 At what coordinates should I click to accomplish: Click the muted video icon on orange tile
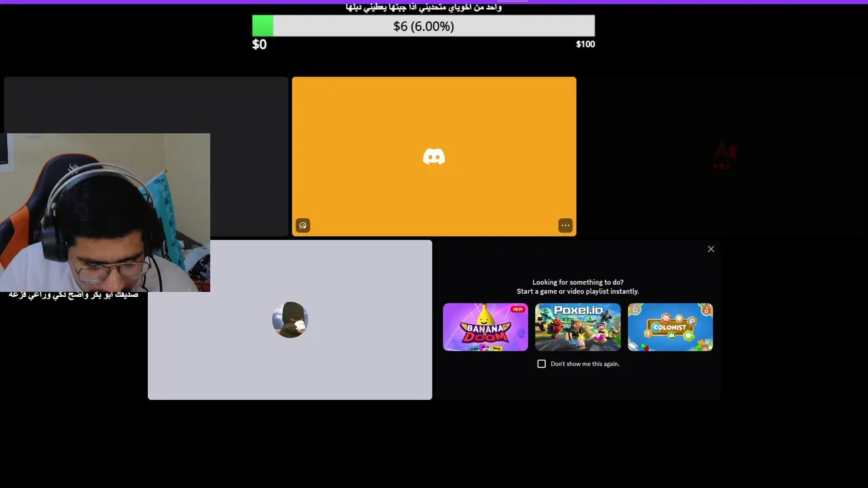tap(303, 226)
